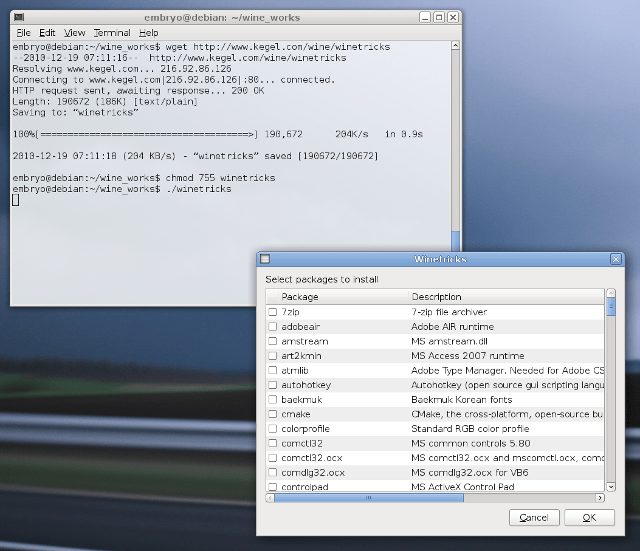
Task: Select the comdlg32.ocx checkbox
Action: 273,473
